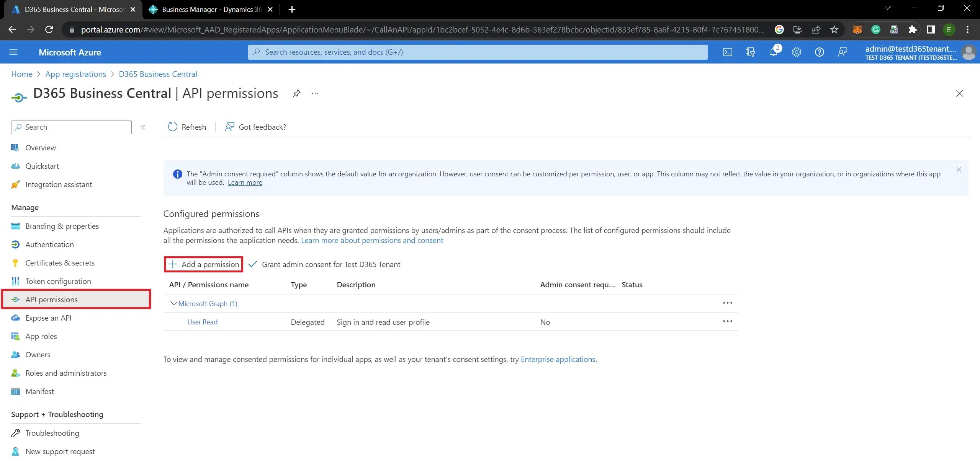Open the Enterprise applications link
Image resolution: width=980 pixels, height=461 pixels.
(558, 359)
